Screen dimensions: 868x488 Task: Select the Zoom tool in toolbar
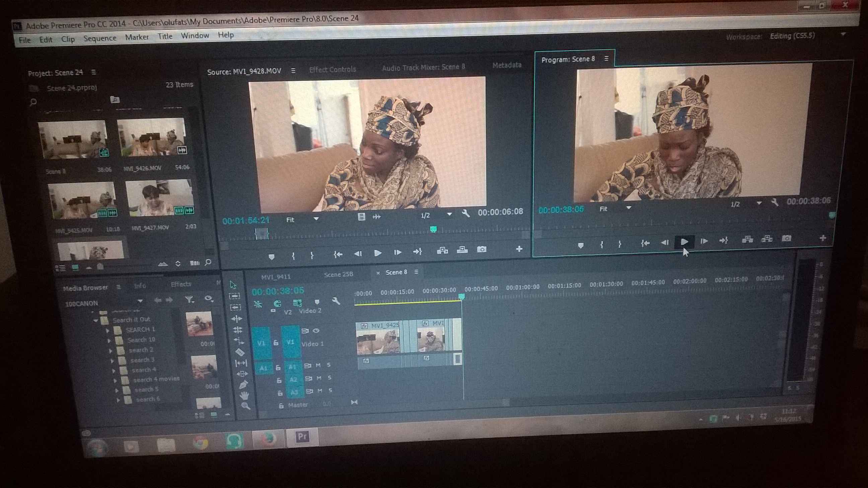coord(246,406)
